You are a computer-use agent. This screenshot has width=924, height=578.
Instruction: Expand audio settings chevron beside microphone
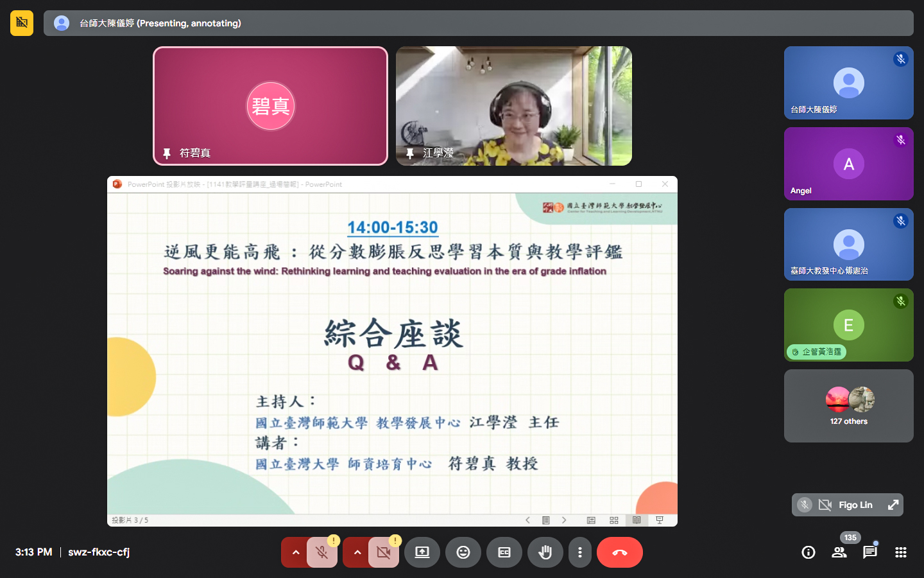click(x=295, y=552)
